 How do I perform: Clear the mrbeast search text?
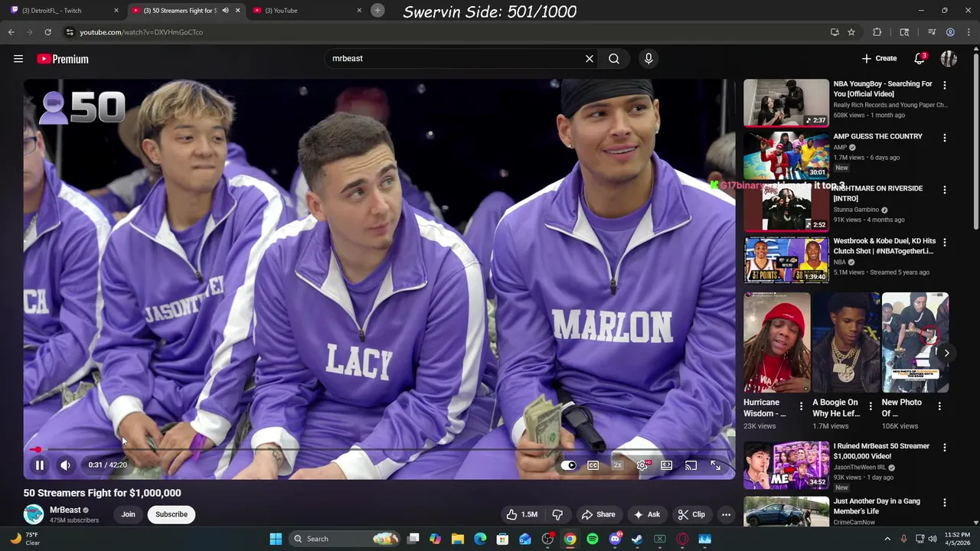point(590,58)
